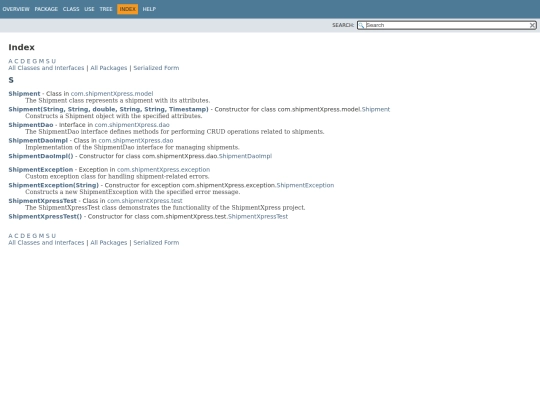Click text 'Implementation of the ShipmentDao interface'
540x405 pixels.
coord(132,147)
